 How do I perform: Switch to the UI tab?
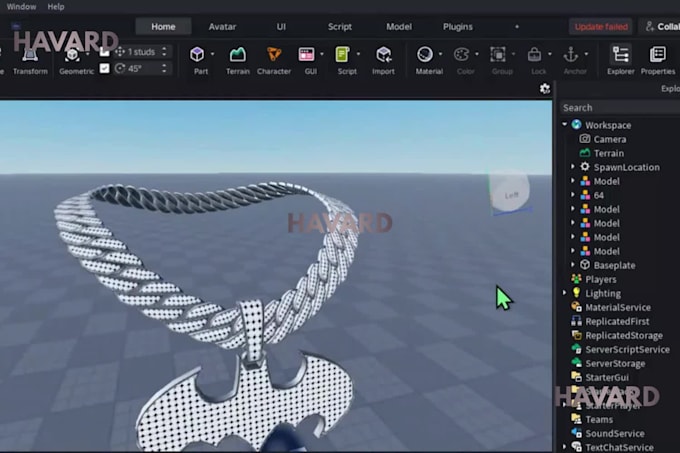tap(281, 26)
